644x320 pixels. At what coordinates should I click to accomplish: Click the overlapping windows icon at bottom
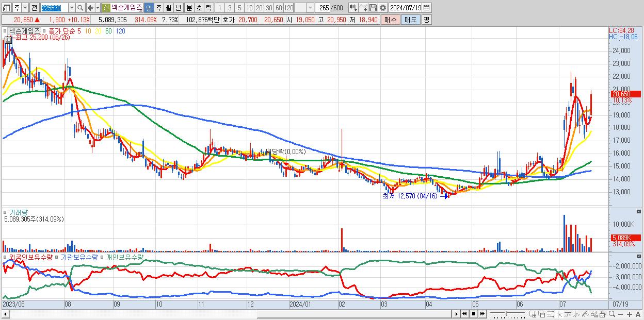[x=541, y=314]
